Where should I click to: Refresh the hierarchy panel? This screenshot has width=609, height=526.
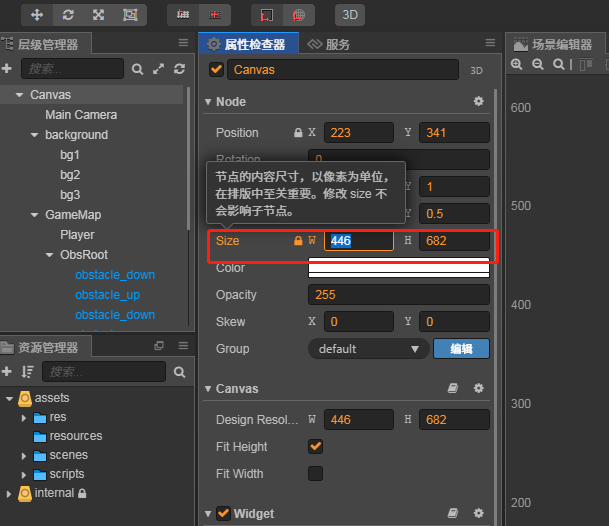(x=179, y=69)
